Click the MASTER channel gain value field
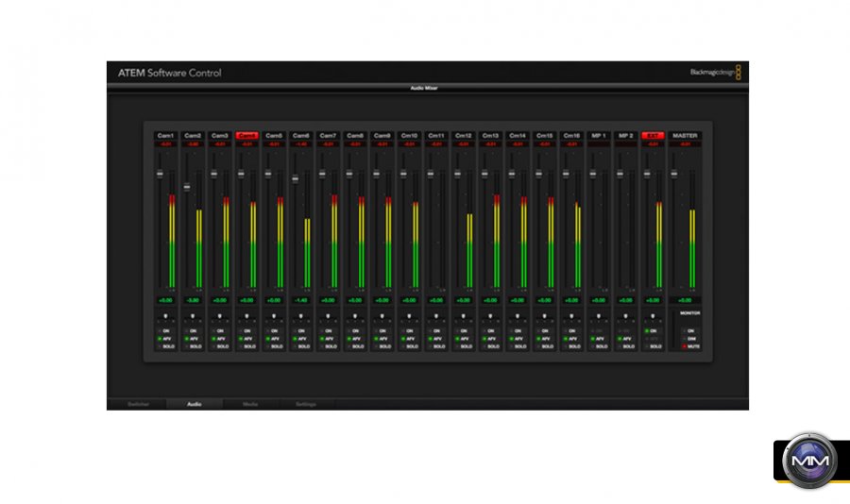The image size is (850, 504). coord(685,300)
